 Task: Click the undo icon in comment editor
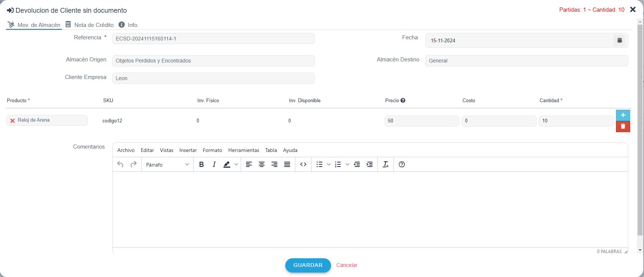120,164
